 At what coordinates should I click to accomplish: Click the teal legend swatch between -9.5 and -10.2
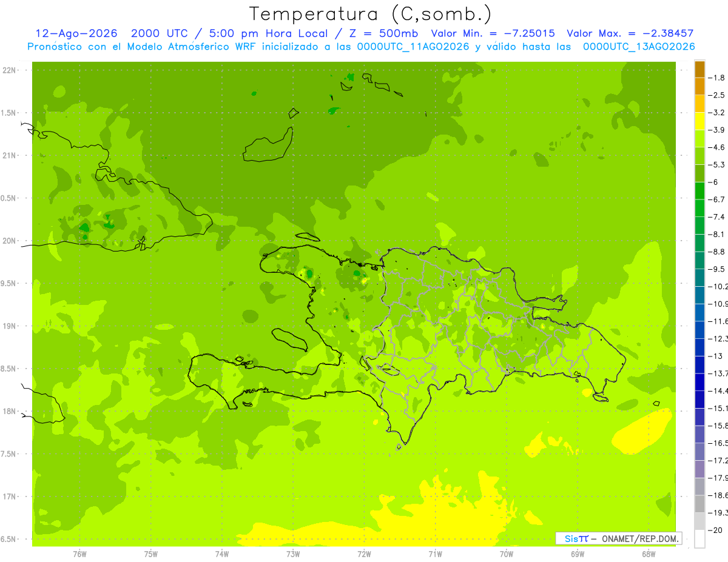pyautogui.click(x=699, y=278)
